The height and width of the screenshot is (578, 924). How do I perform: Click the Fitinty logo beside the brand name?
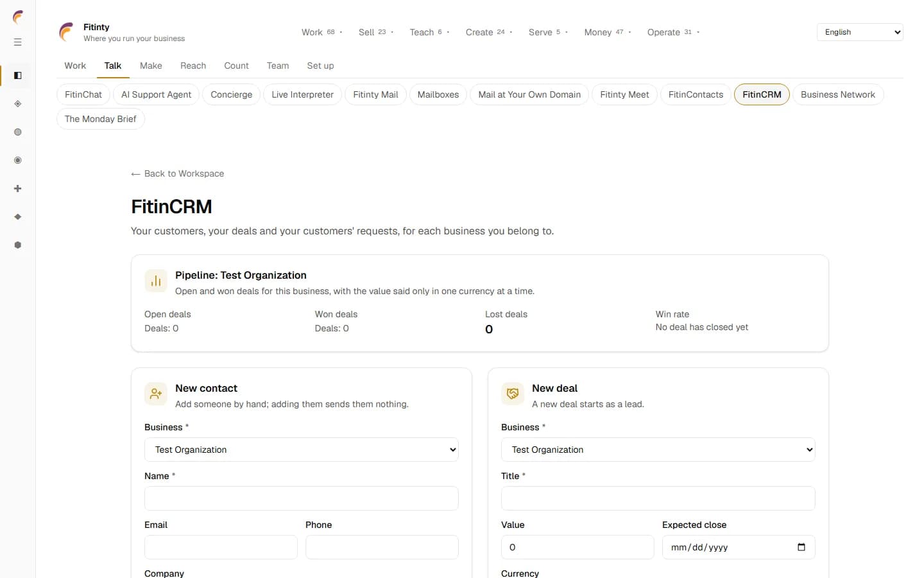[x=66, y=32]
